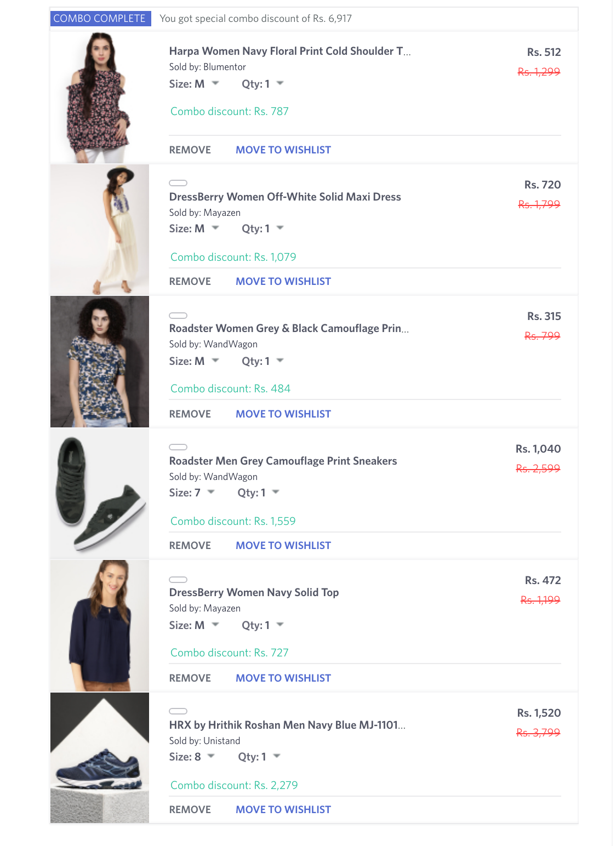Image resolution: width=616 pixels, height=846 pixels.
Task: Toggle selection pill above DressBerry Maxi Dress
Action: point(179,183)
